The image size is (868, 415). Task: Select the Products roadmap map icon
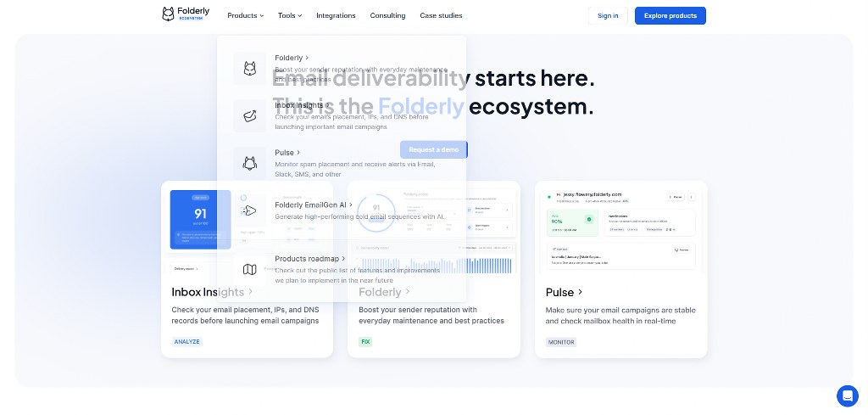(x=250, y=269)
